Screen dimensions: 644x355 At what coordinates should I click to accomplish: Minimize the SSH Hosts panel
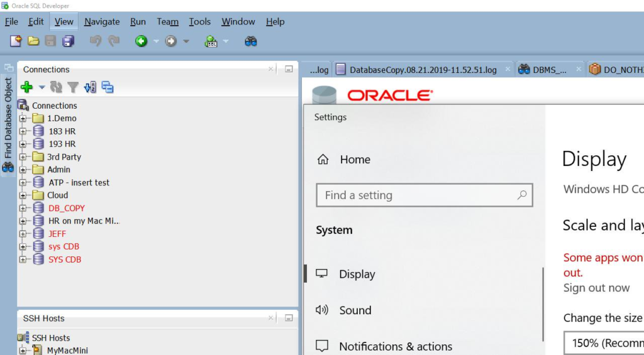tap(289, 318)
